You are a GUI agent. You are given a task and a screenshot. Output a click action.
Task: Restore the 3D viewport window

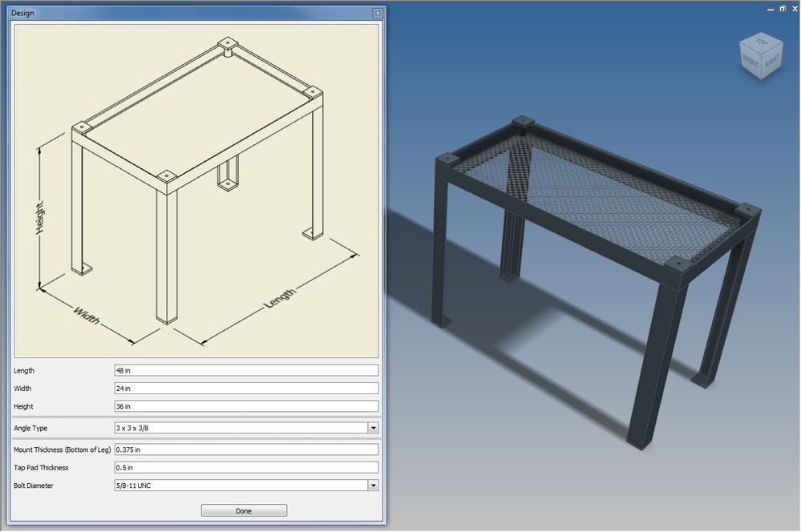point(782,8)
